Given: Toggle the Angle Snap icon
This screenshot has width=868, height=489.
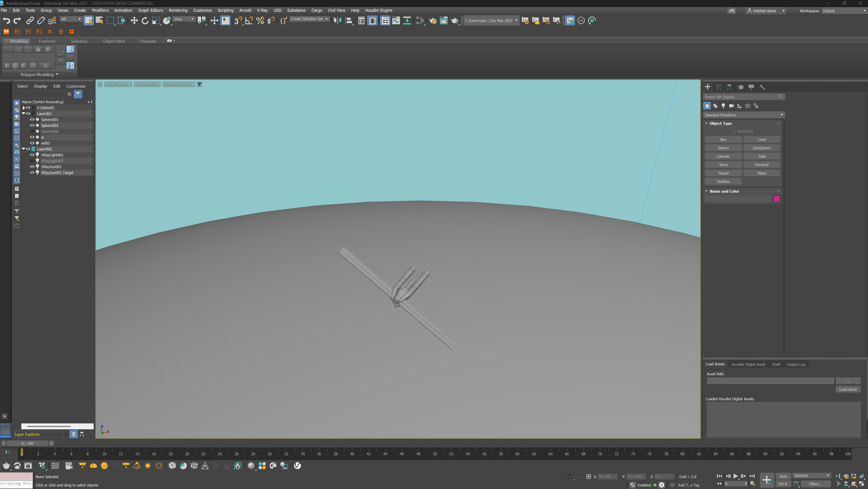Looking at the screenshot, I should (249, 21).
